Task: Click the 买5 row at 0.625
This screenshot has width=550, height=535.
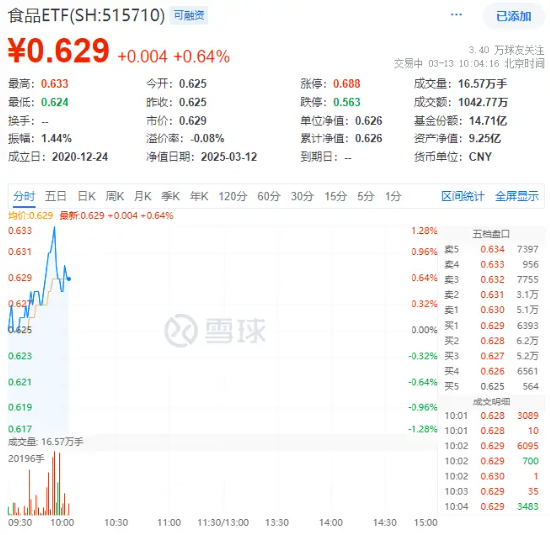Action: (491, 386)
